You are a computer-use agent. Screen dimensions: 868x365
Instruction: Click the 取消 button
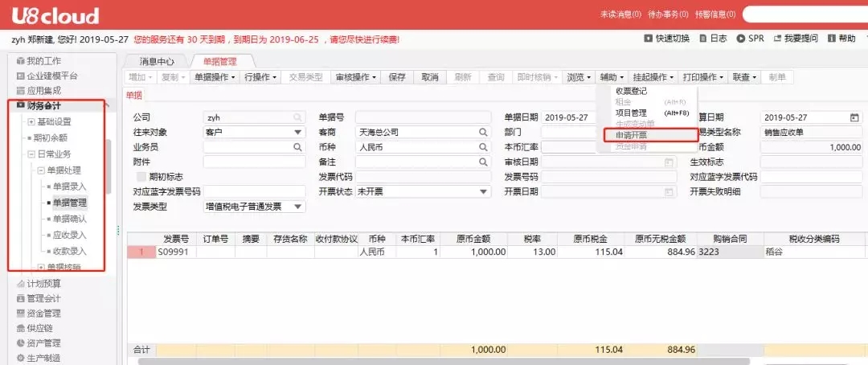point(429,77)
